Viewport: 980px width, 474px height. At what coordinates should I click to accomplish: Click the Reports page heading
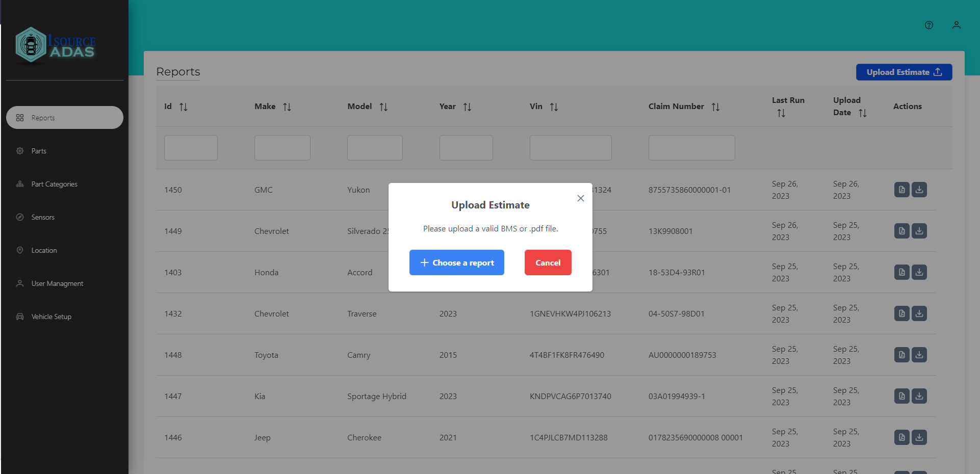click(x=178, y=72)
